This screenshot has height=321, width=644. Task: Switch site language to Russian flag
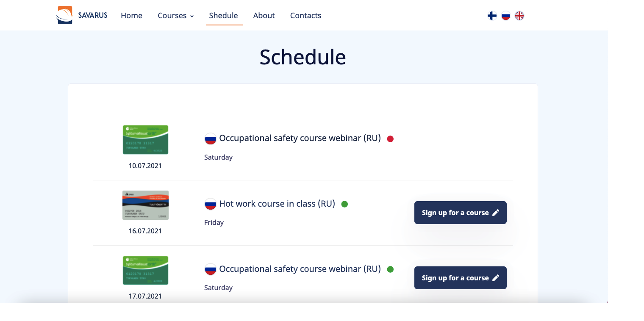505,16
